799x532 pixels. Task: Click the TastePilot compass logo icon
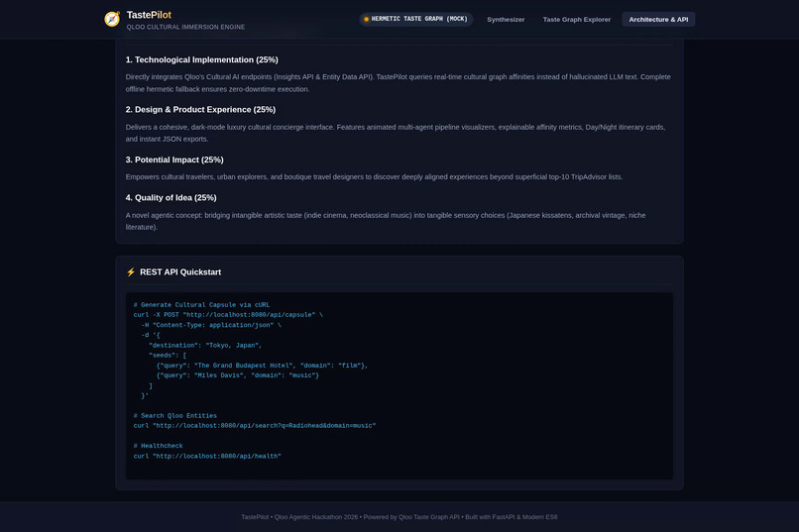pyautogui.click(x=112, y=19)
